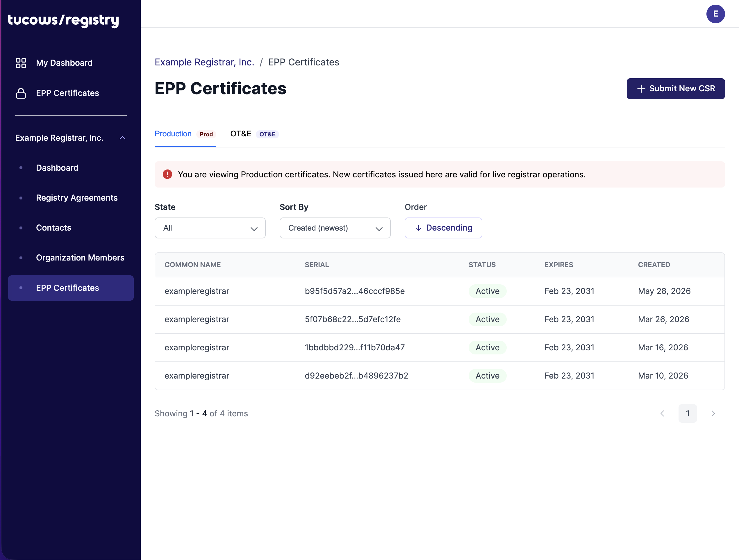
Task: Click the Status column header
Action: pos(482,265)
